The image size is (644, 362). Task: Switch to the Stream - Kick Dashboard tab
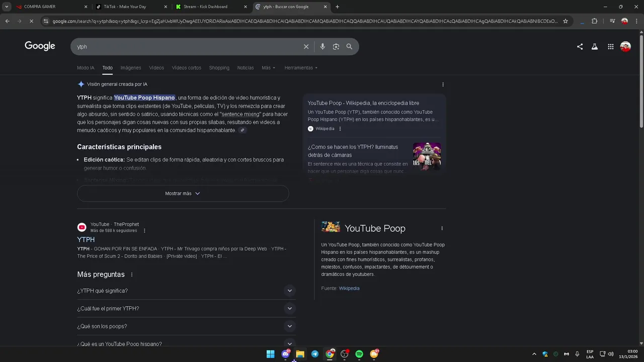point(211,7)
